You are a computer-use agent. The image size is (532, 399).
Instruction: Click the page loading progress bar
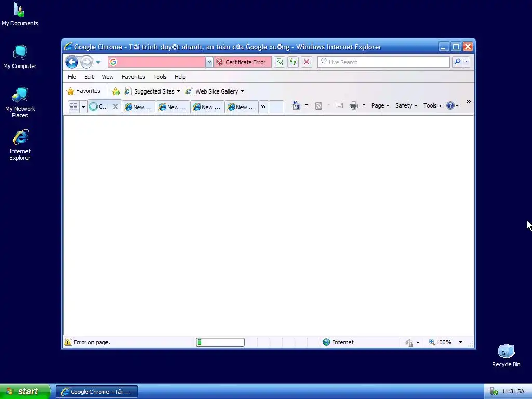[220, 342]
